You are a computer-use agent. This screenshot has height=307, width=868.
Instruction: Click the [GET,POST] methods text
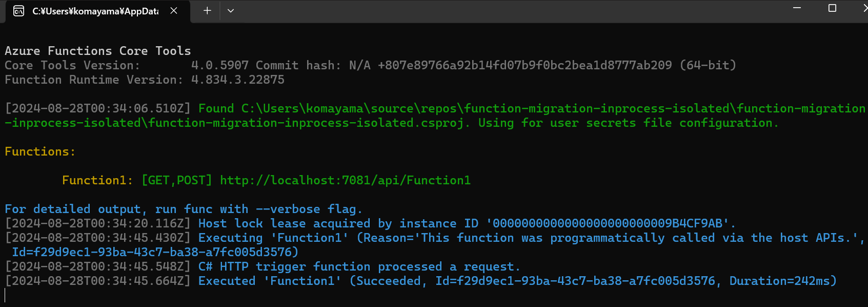pyautogui.click(x=176, y=180)
